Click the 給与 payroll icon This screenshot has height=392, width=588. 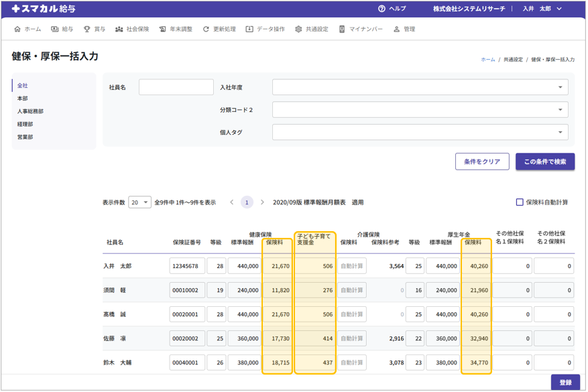coord(55,29)
